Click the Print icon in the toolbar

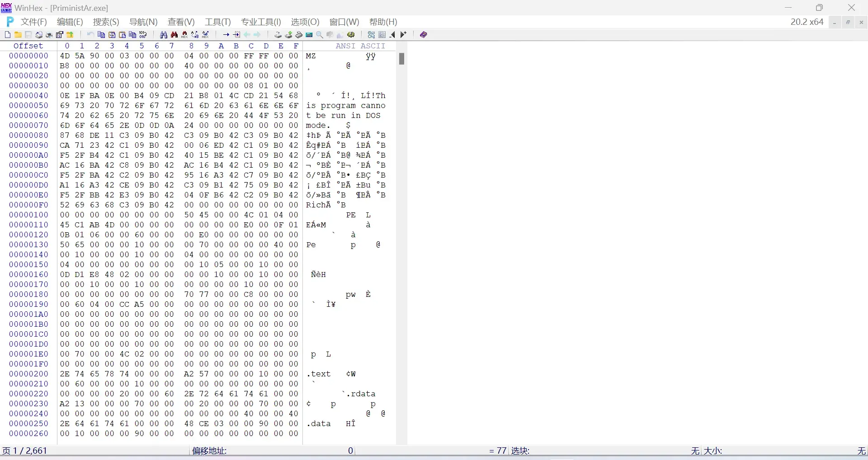(49, 35)
